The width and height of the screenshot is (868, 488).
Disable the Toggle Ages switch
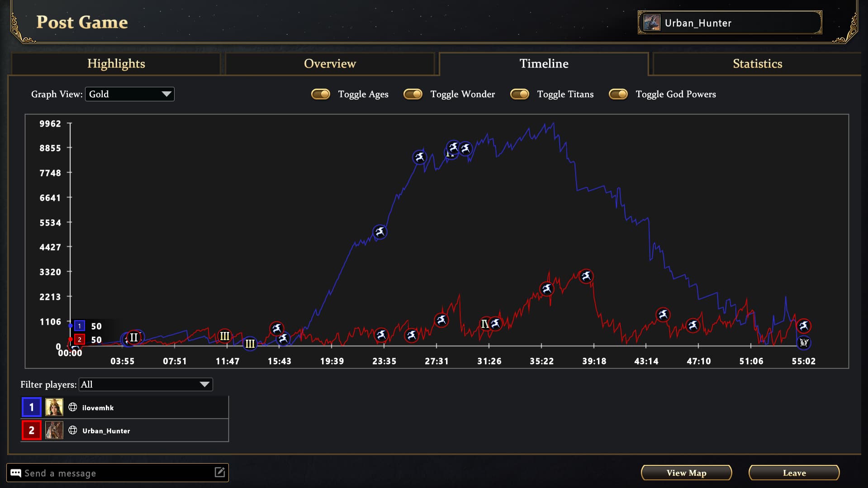click(x=321, y=94)
